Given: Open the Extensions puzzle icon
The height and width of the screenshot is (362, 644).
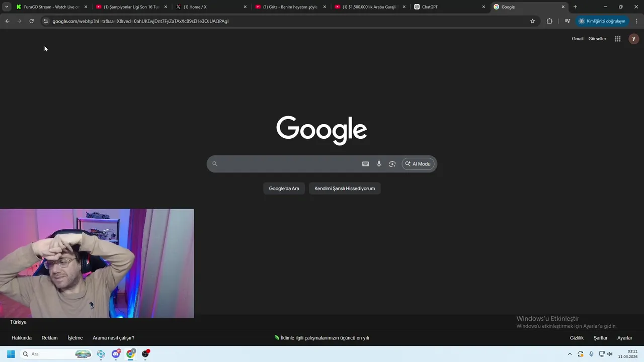Looking at the screenshot, I should [549, 21].
